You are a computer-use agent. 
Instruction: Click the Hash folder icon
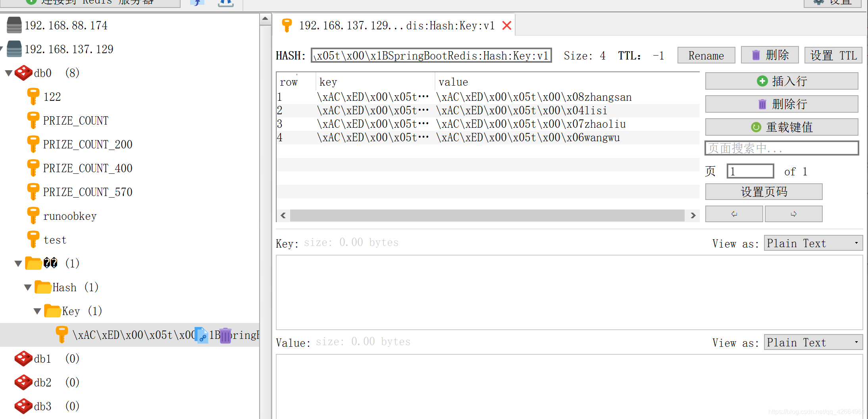point(43,287)
